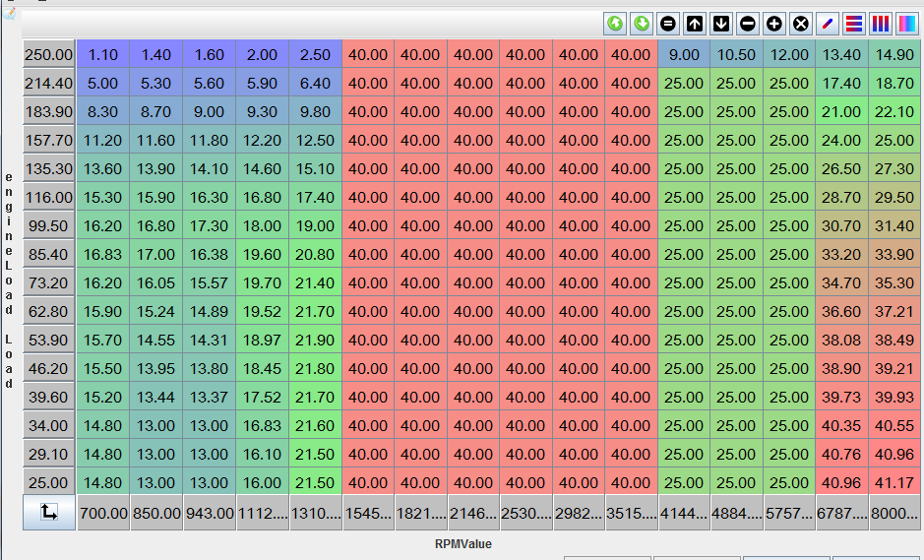This screenshot has height=560, width=924.
Task: Select the 700.00 RPM column header
Action: [x=103, y=513]
